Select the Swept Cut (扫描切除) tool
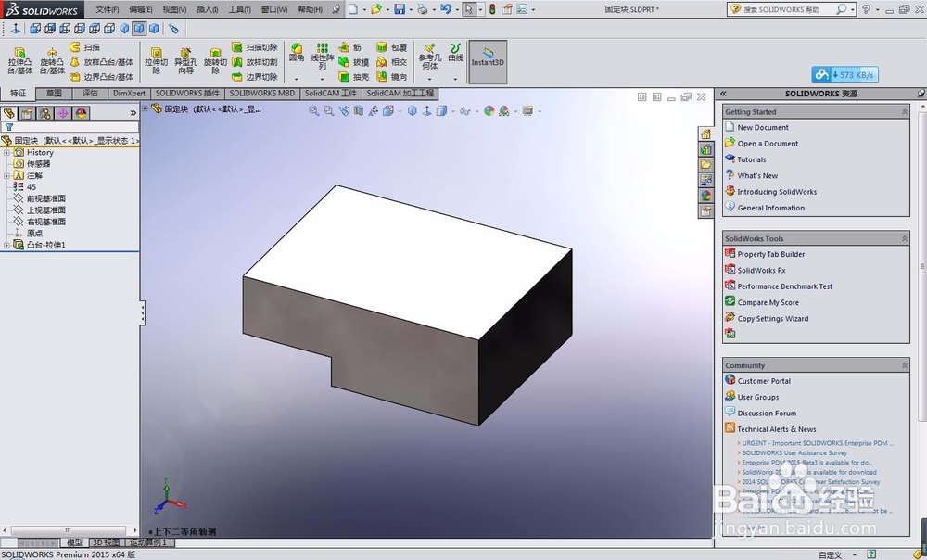This screenshot has width=927, height=560. pos(255,47)
